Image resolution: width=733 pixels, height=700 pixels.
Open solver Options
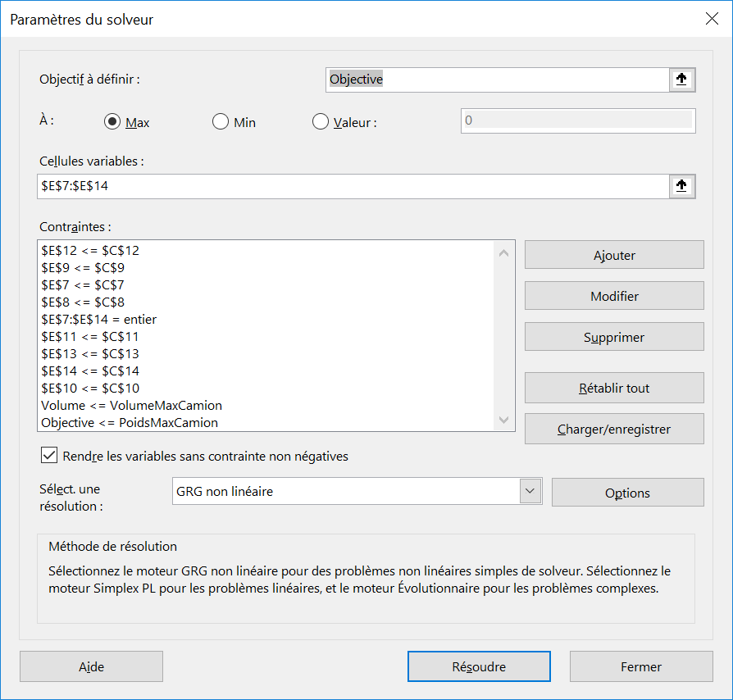[627, 493]
